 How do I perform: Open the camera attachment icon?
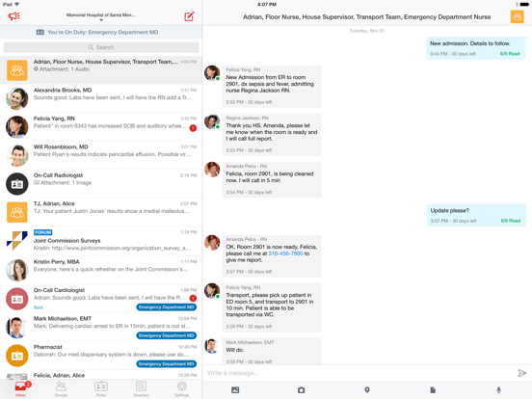click(301, 390)
